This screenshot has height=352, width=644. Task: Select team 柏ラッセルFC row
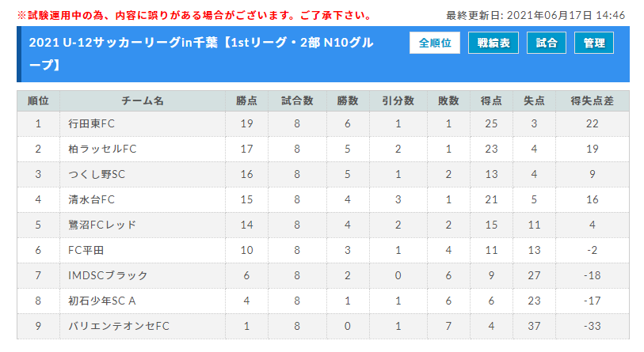tap(323, 149)
